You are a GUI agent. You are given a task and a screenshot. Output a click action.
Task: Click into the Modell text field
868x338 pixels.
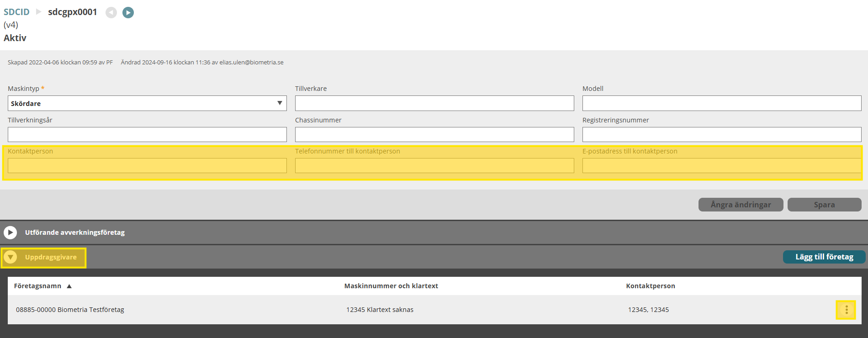[722, 103]
